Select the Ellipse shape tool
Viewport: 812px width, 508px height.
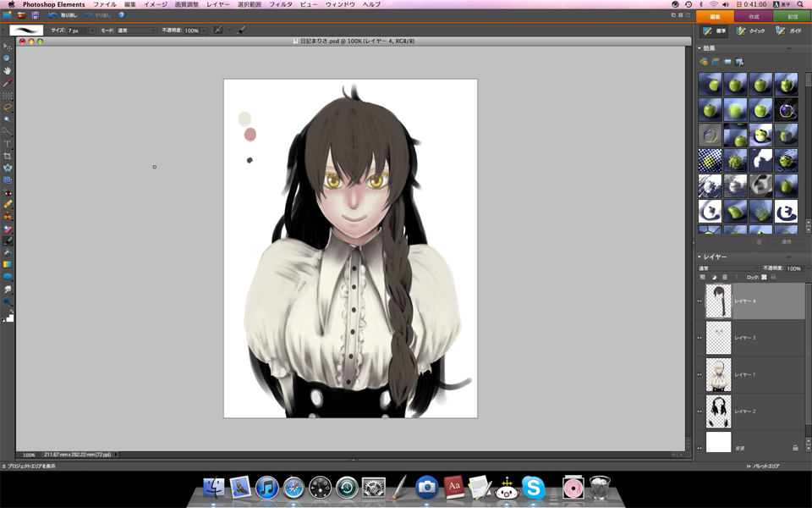pos(8,277)
